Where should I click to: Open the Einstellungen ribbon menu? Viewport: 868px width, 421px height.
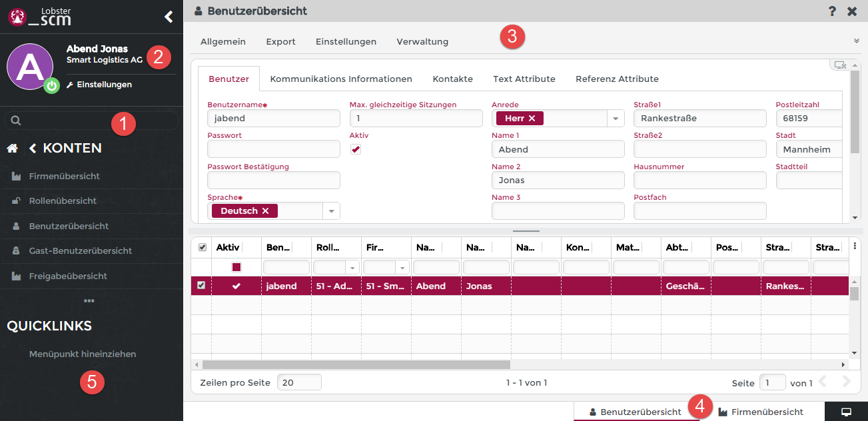(346, 41)
